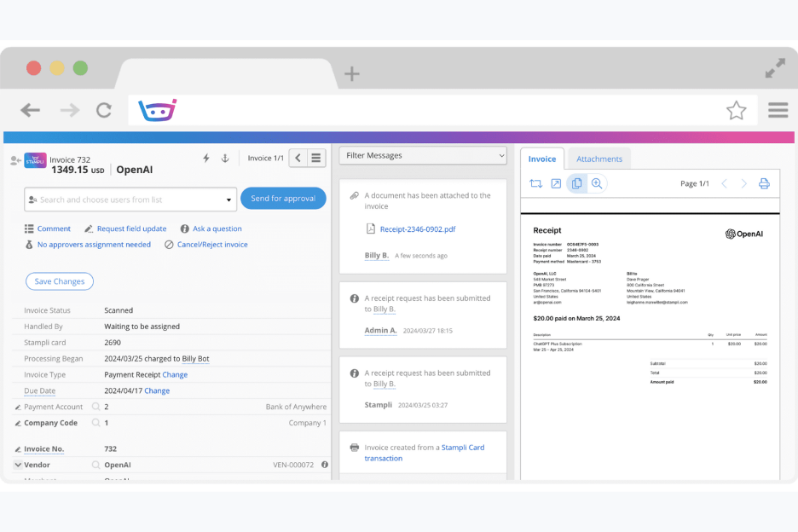Screen dimensions: 798x532
Task: Open the invoice list menu icon
Action: click(316, 158)
